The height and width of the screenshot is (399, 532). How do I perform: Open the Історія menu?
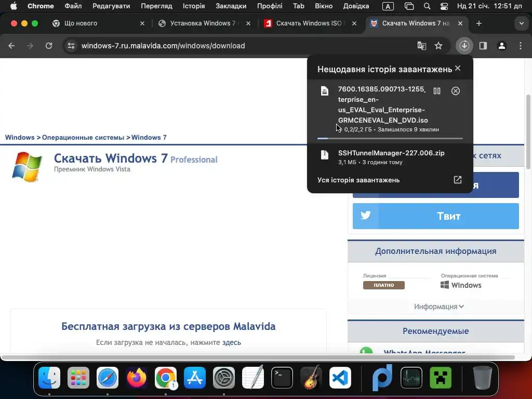click(x=194, y=6)
